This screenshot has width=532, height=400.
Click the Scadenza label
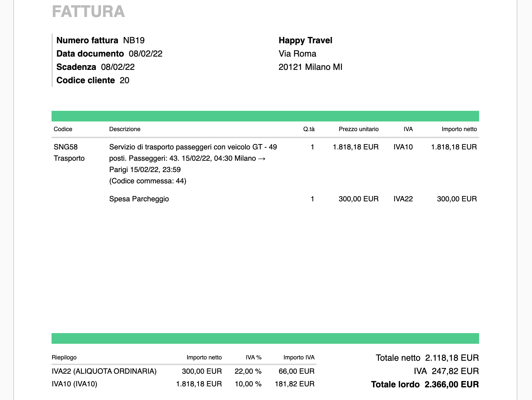pyautogui.click(x=76, y=67)
